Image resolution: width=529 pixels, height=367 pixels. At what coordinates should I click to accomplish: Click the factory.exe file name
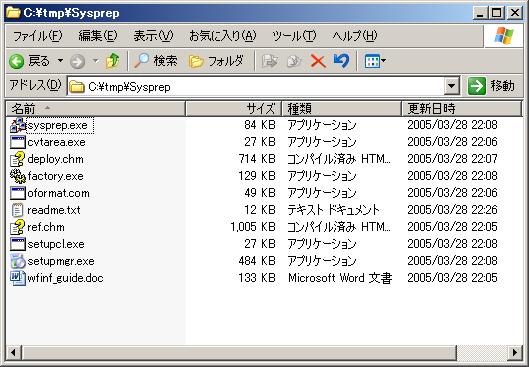(55, 176)
